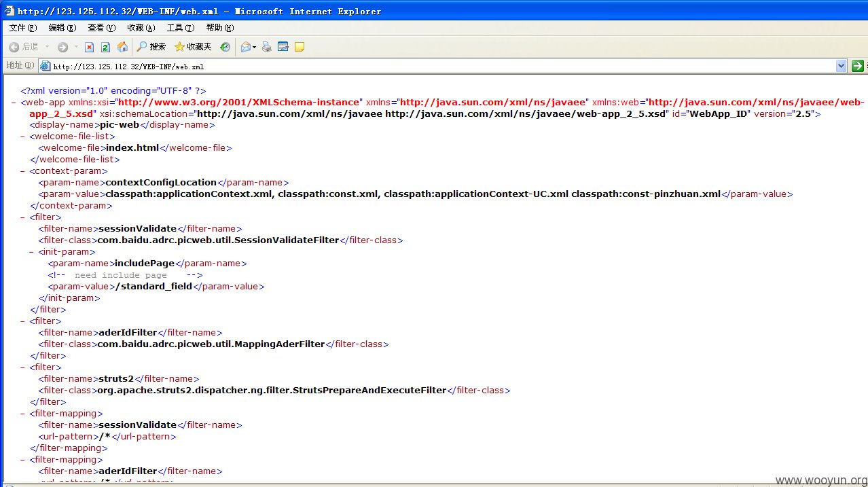
Task: Open the 查看(V) menu
Action: 101,28
